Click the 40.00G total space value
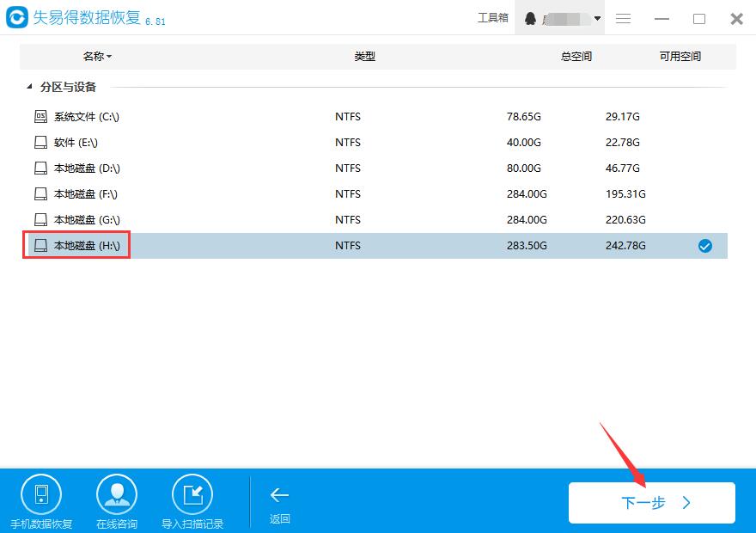This screenshot has height=533, width=756. [x=523, y=143]
